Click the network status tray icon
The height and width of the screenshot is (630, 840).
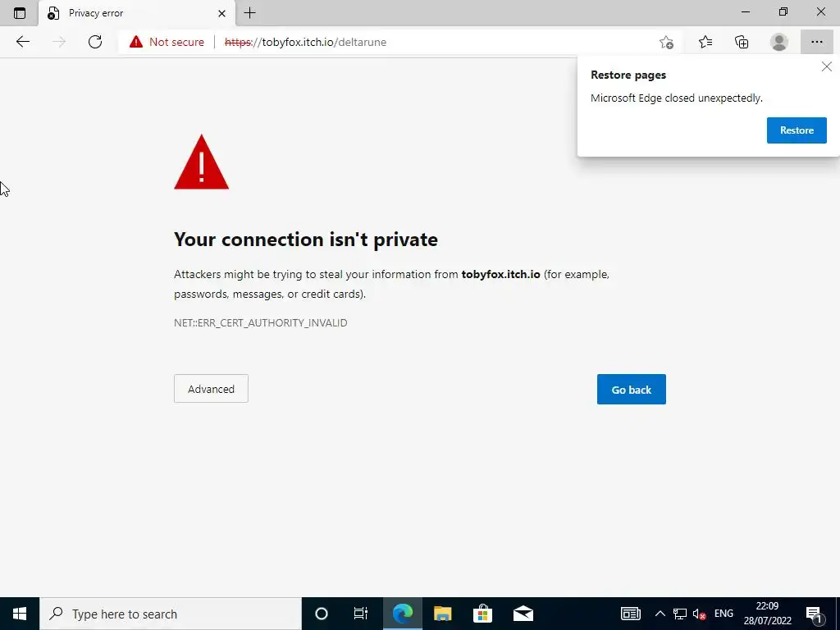[x=680, y=614]
